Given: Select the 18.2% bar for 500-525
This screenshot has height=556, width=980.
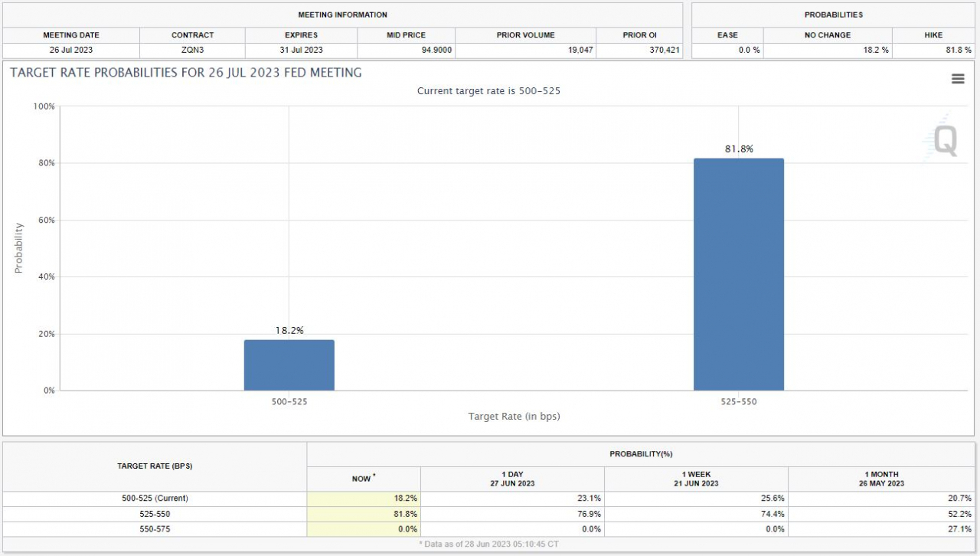Looking at the screenshot, I should click(x=289, y=365).
